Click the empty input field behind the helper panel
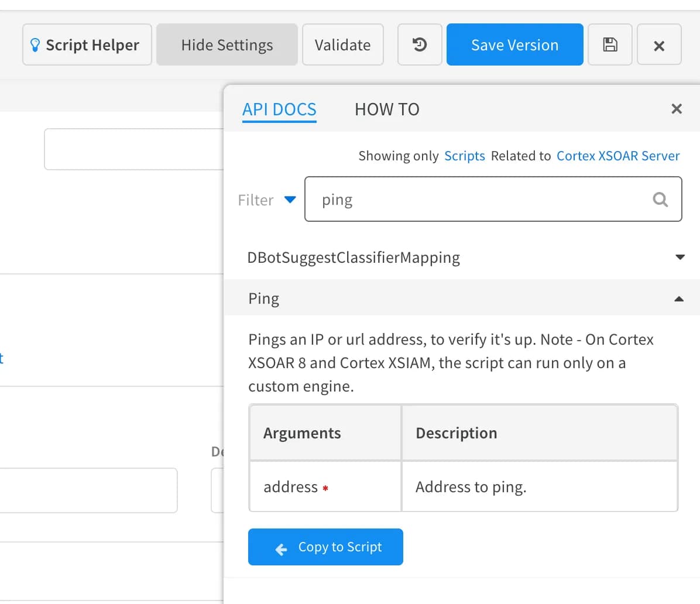 tap(134, 149)
